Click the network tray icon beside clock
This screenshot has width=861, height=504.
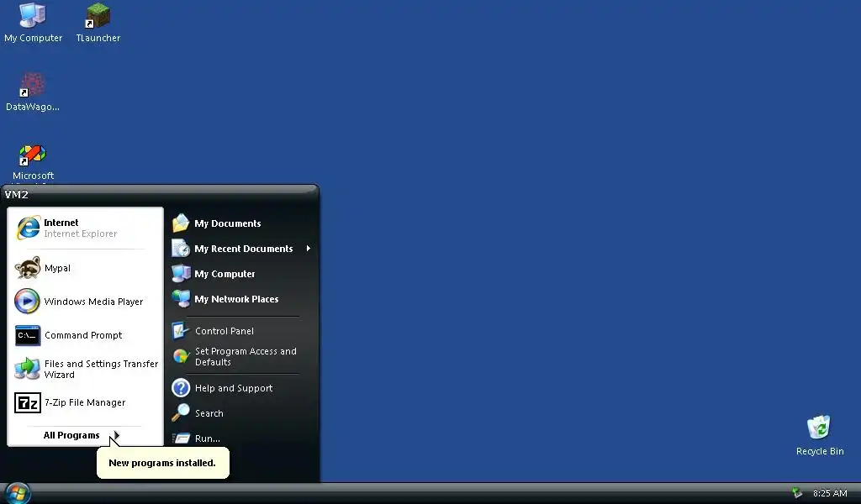(797, 493)
